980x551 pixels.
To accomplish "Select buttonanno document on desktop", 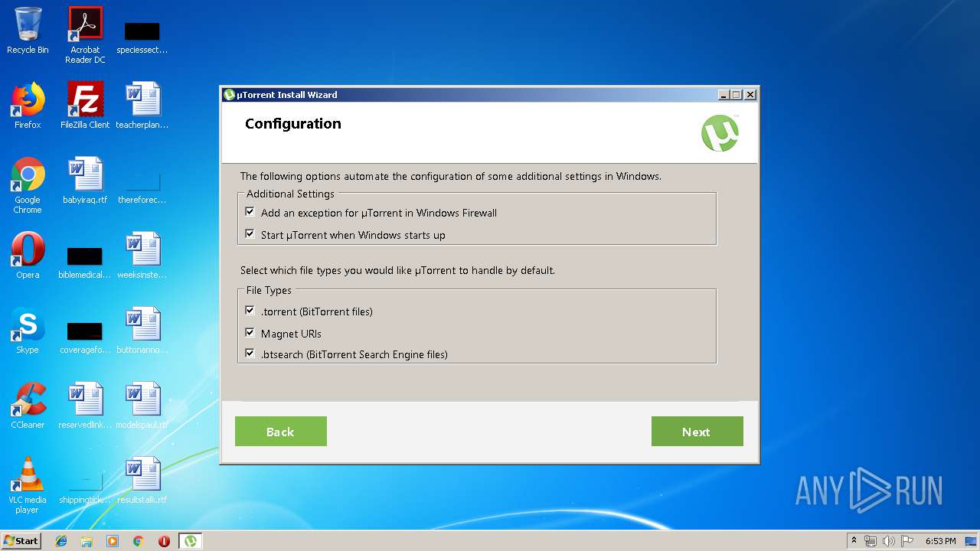I will pos(142,331).
